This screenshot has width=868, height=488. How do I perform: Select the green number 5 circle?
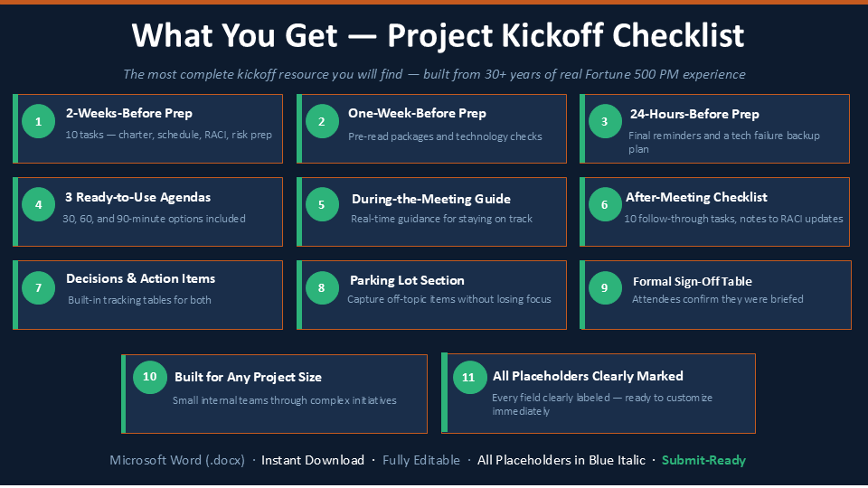[x=322, y=205]
